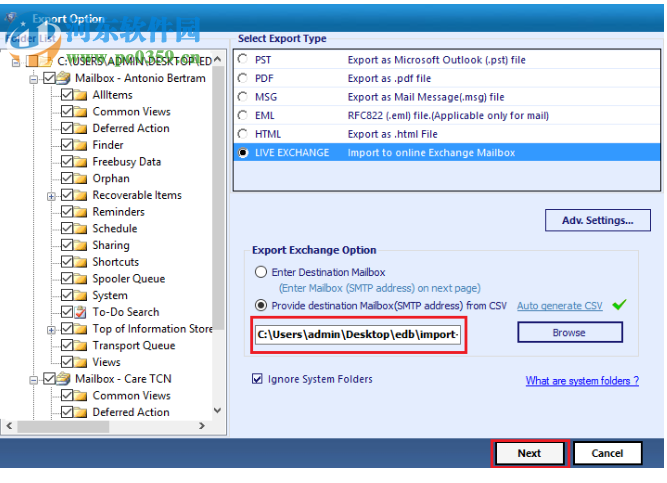Click the Spooler Queue folder icon

click(80, 279)
